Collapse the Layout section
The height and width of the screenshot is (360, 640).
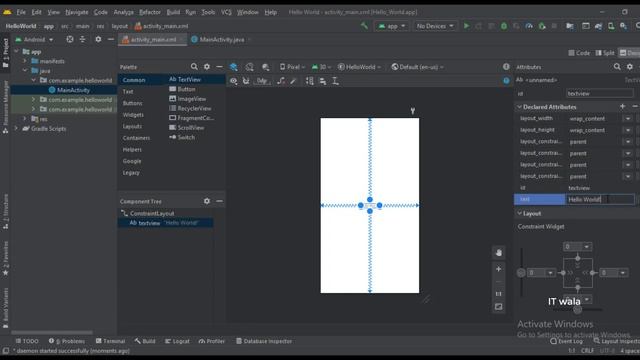pos(520,213)
